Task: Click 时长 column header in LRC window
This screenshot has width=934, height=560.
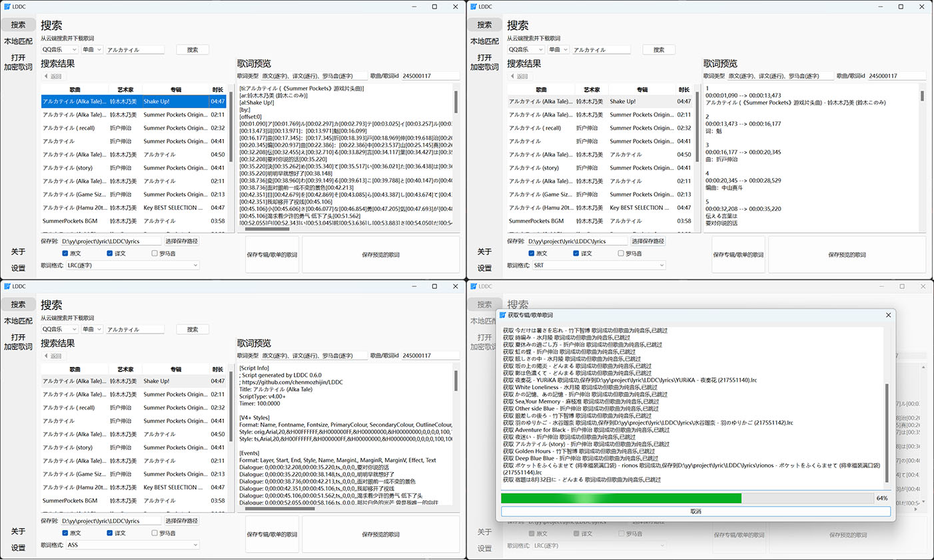Action: click(x=218, y=89)
